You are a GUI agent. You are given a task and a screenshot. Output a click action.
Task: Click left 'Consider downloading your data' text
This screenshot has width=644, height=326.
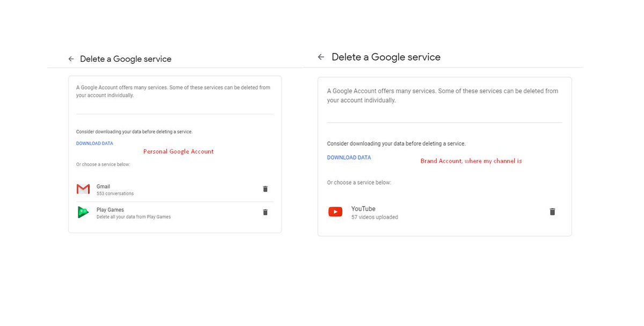click(134, 132)
